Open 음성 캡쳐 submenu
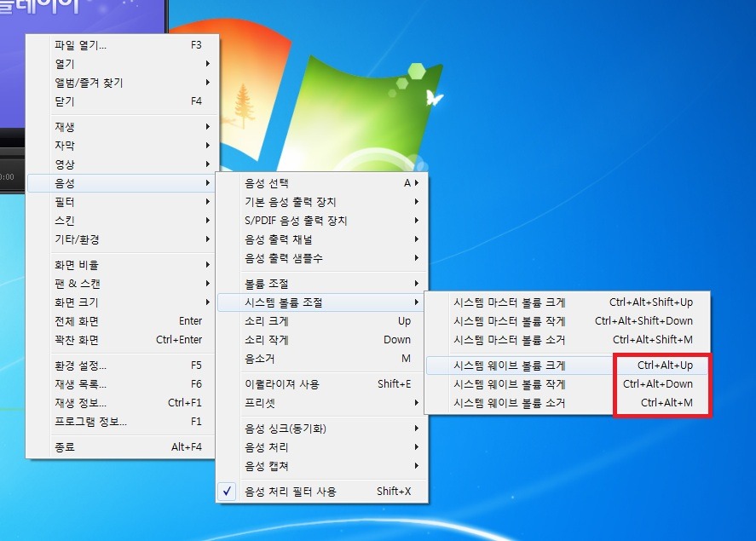 [x=321, y=466]
